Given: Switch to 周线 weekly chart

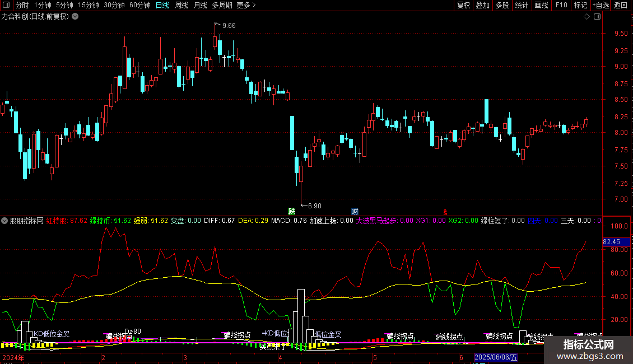Looking at the screenshot, I should pyautogui.click(x=181, y=5).
